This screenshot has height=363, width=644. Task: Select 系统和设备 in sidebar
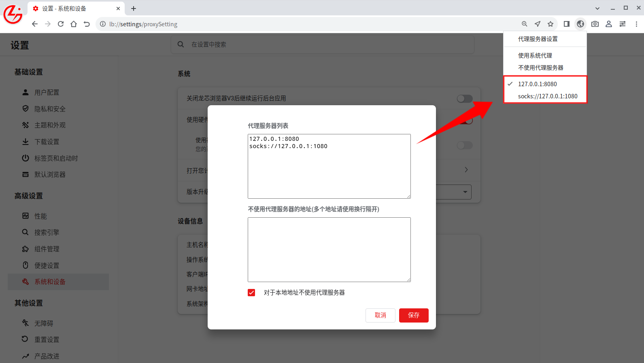tap(58, 282)
